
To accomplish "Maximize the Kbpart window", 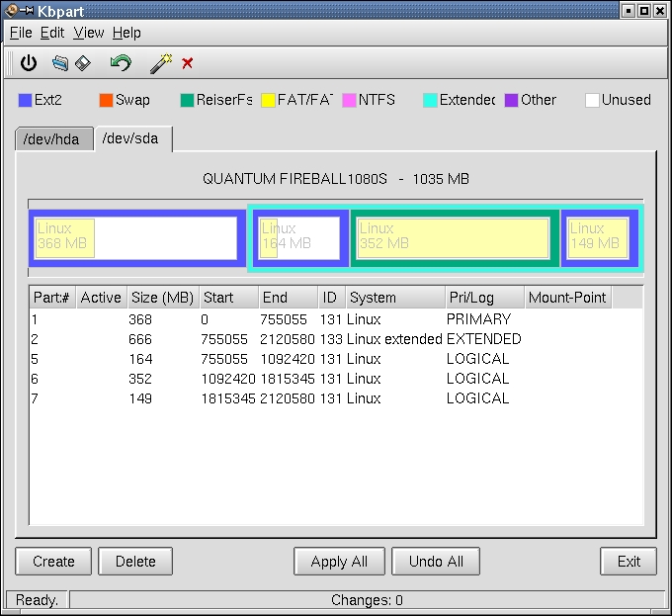I will (x=644, y=11).
